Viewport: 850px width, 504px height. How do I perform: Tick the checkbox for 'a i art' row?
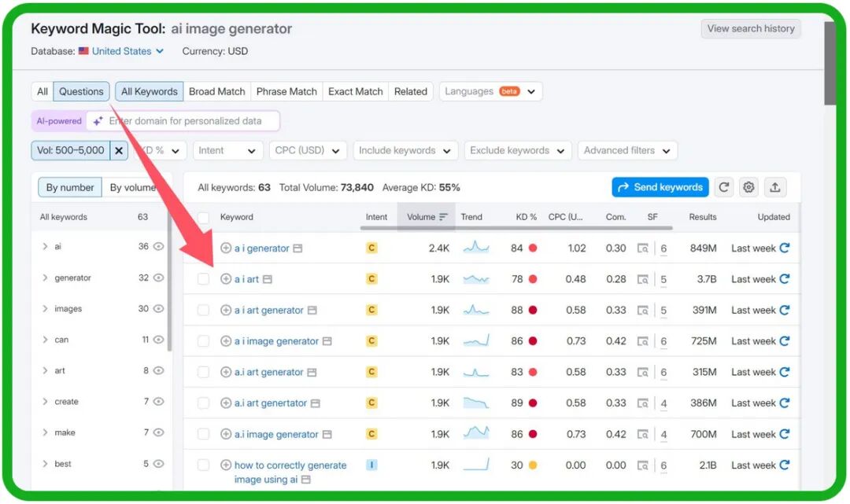[203, 279]
